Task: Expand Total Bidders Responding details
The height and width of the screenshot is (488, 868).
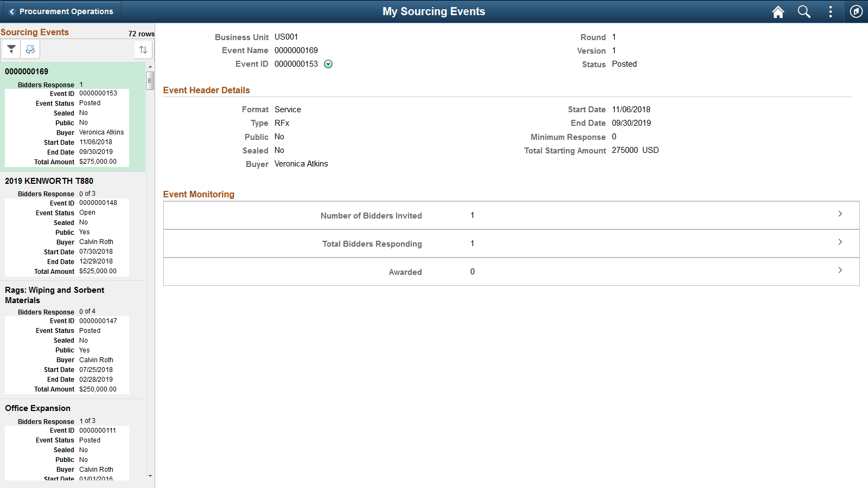Action: tap(840, 242)
